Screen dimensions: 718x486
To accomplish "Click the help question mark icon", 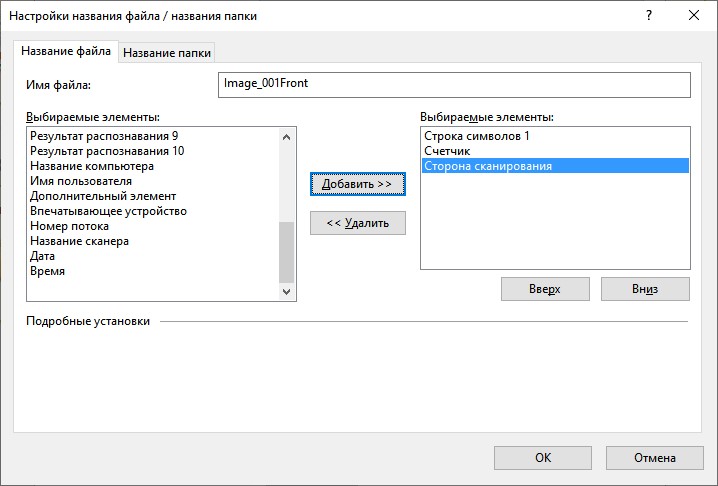I will coord(649,16).
